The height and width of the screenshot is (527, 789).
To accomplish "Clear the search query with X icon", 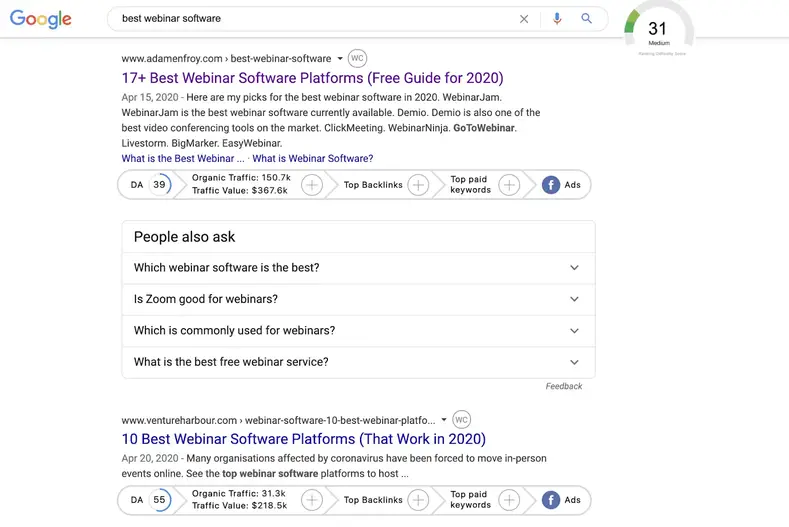I will pyautogui.click(x=524, y=19).
